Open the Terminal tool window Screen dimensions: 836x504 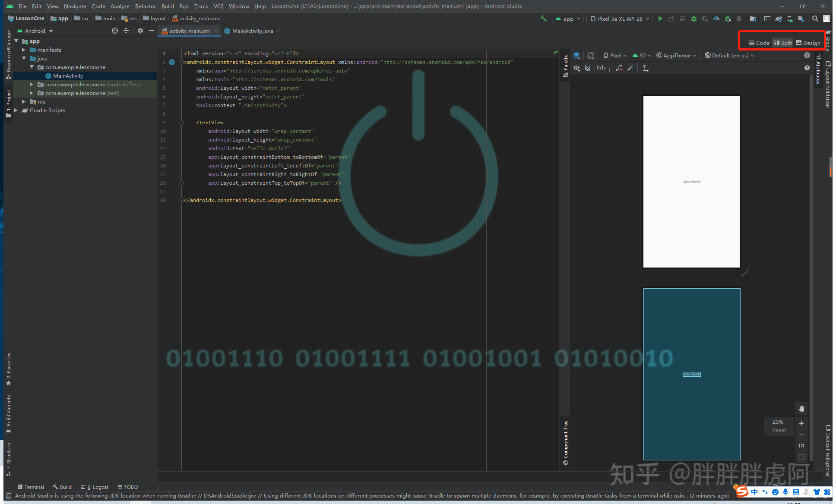click(30, 487)
